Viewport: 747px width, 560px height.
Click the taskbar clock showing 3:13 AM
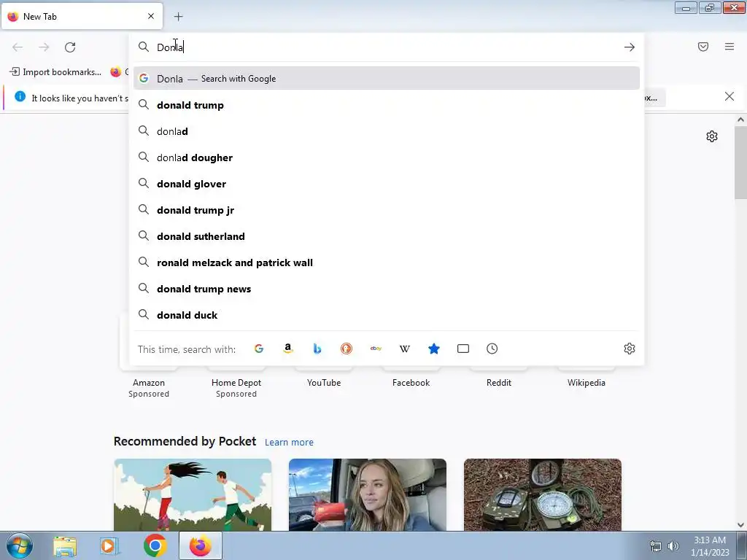point(710,546)
